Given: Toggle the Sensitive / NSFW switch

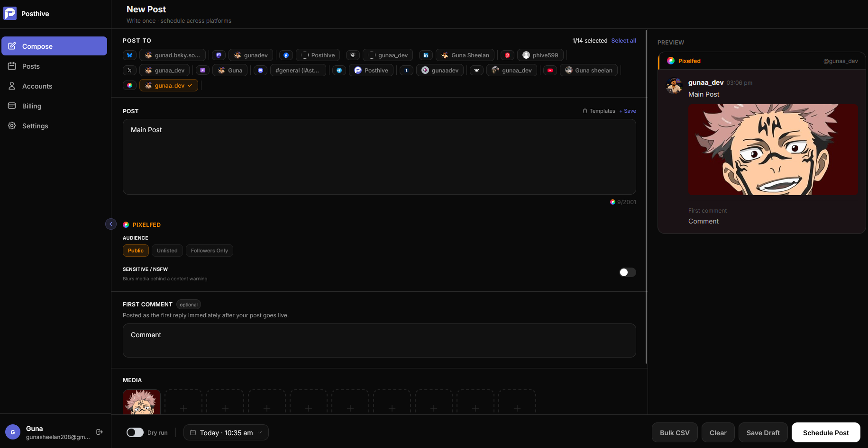Looking at the screenshot, I should [x=627, y=272].
